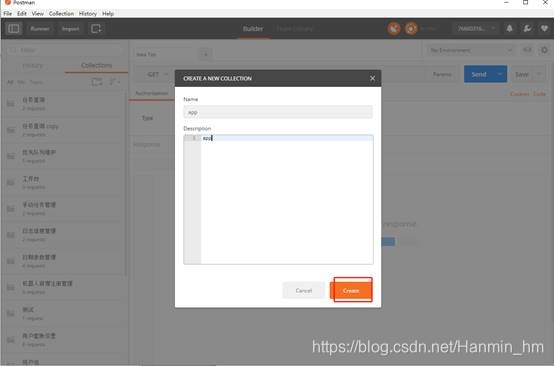
Task: Click the heart icon in the header
Action: point(544,28)
